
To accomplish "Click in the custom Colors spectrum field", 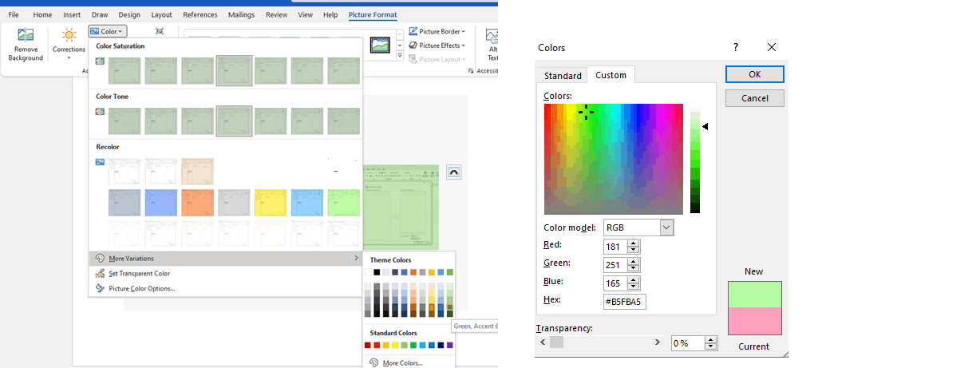I will point(614,159).
